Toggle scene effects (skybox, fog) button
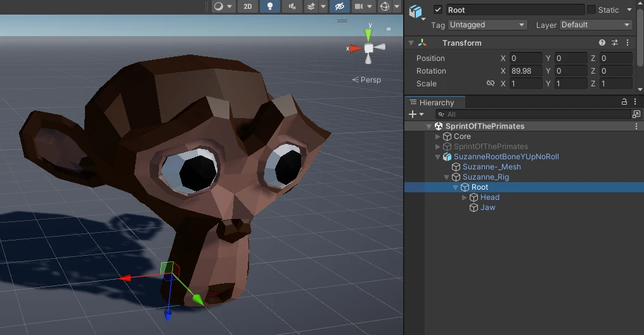 (311, 6)
